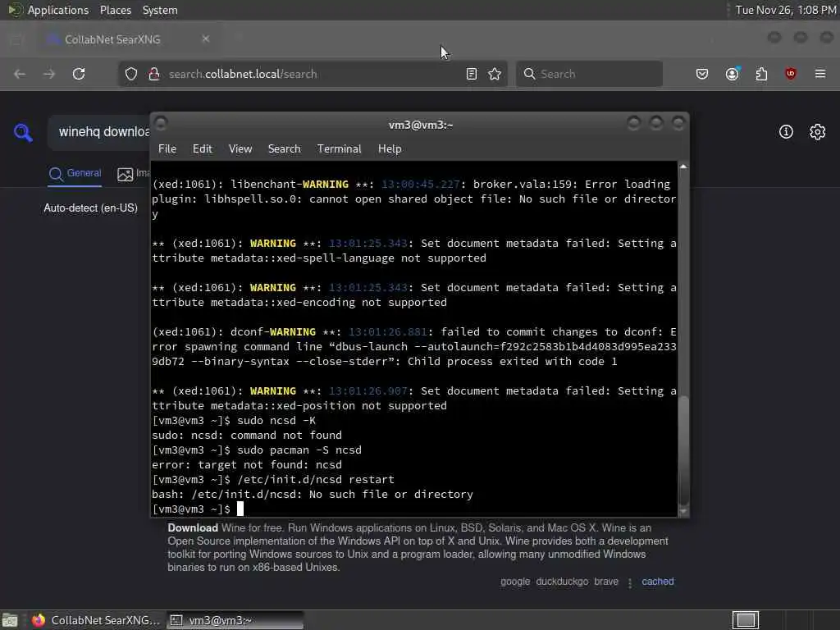Open the terminal's Search menu
This screenshot has height=630, width=840.
click(x=285, y=149)
